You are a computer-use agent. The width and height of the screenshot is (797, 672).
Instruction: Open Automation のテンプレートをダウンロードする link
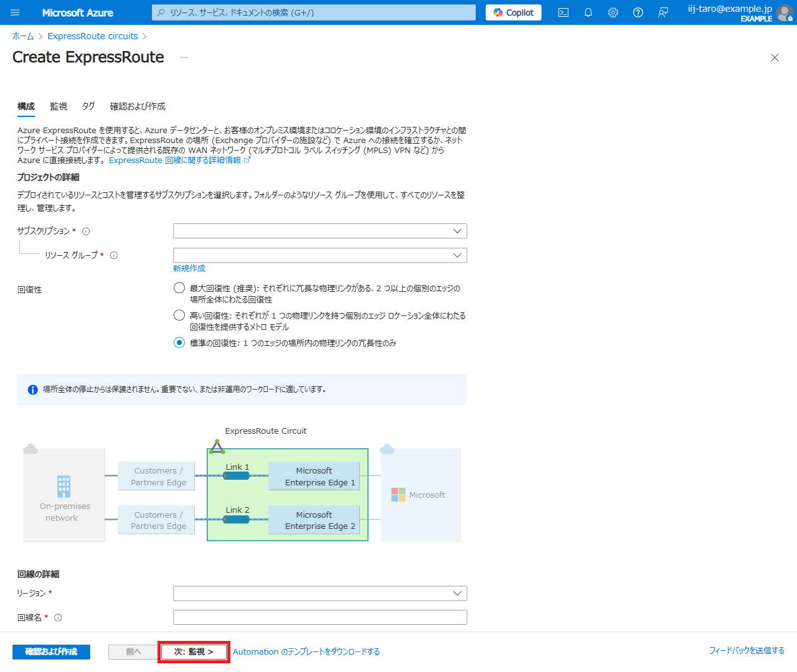[x=306, y=651]
